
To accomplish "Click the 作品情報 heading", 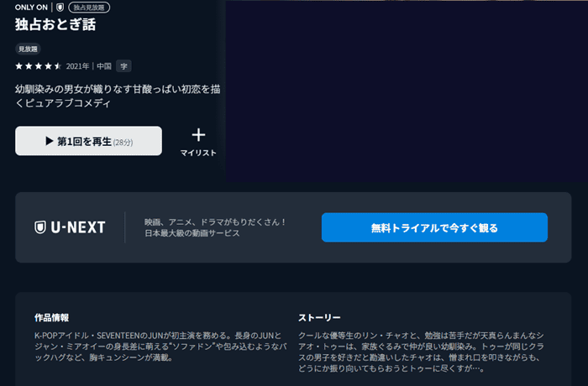I will click(52, 318).
